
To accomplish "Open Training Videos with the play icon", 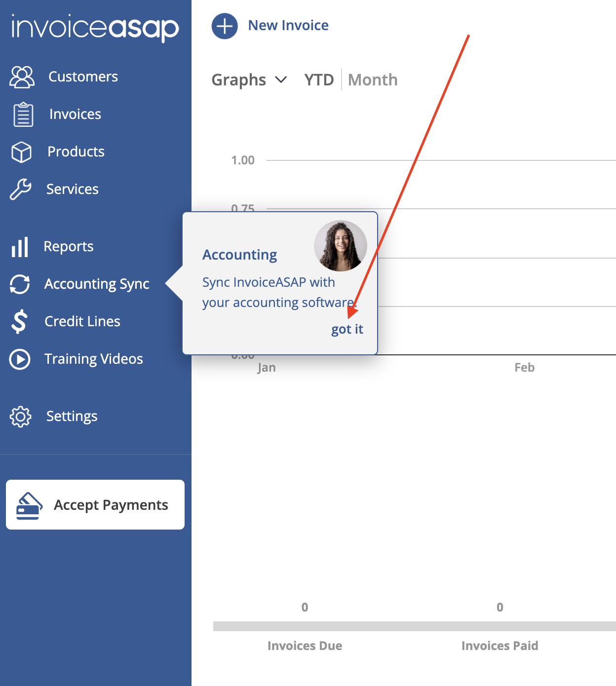I will click(x=20, y=359).
